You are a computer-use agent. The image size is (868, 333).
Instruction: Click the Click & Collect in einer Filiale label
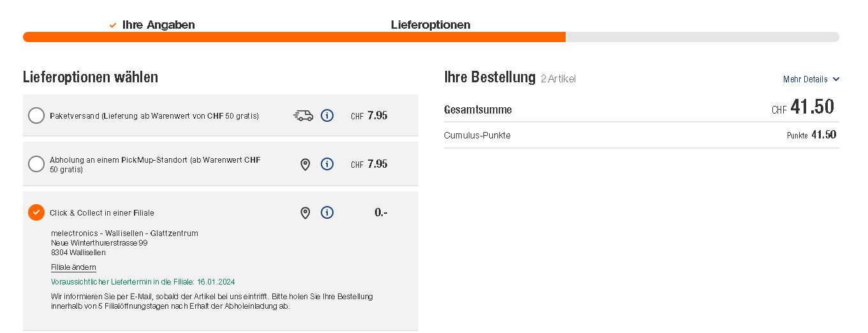[x=102, y=213]
